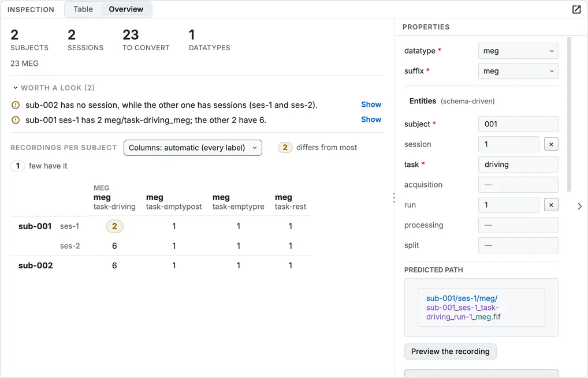Screen dimensions: 588x378
Task: Show details for sub-001 ses-1 warning
Action: pos(371,119)
